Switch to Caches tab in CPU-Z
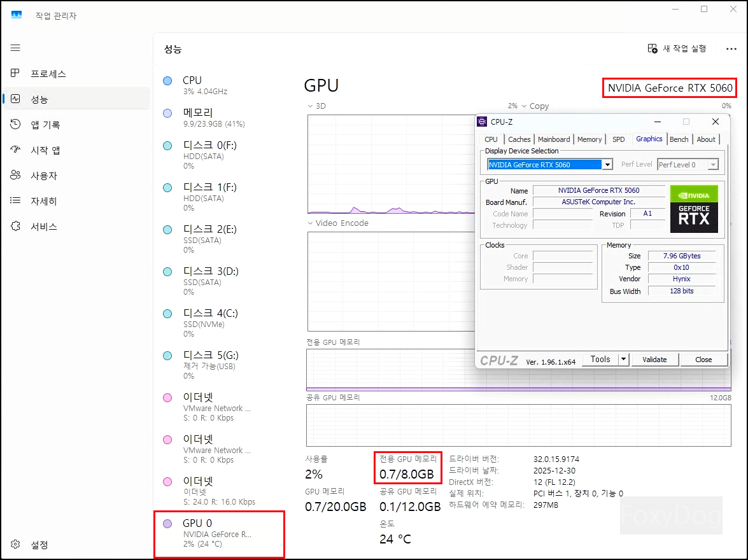Image resolution: width=748 pixels, height=560 pixels. [x=519, y=139]
